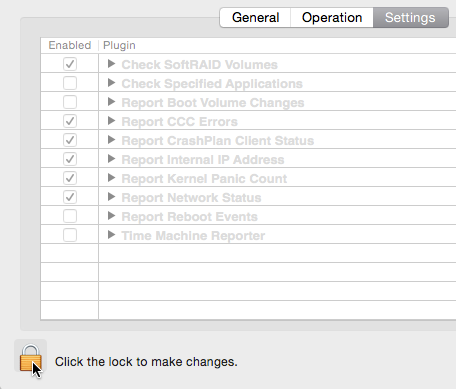Switch to the General tab
This screenshot has width=456, height=389.
(x=255, y=18)
